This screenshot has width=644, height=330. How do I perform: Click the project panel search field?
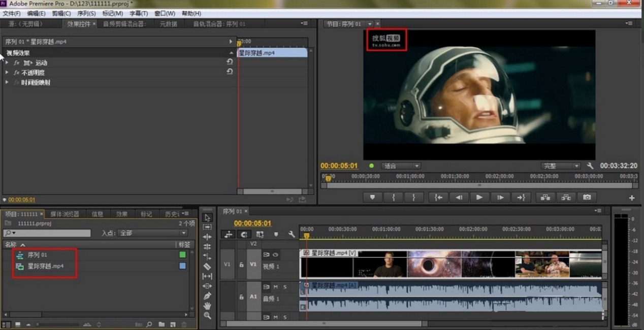coord(47,233)
